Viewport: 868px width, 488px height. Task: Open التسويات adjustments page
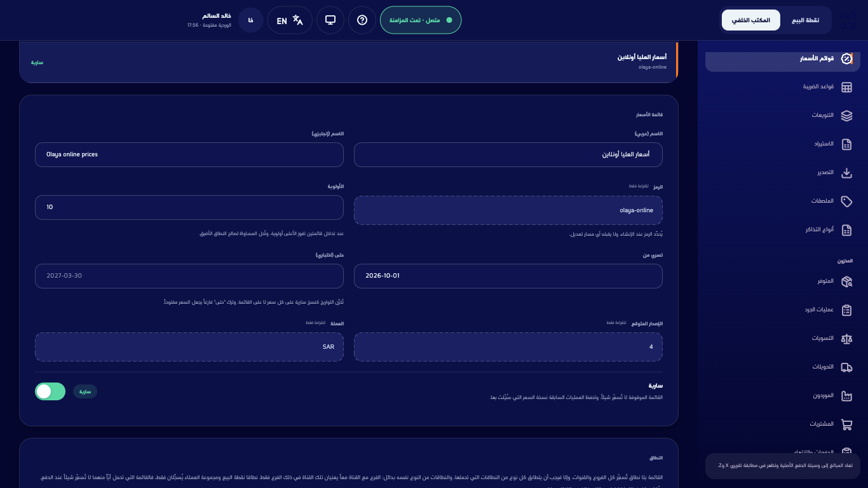(782, 339)
